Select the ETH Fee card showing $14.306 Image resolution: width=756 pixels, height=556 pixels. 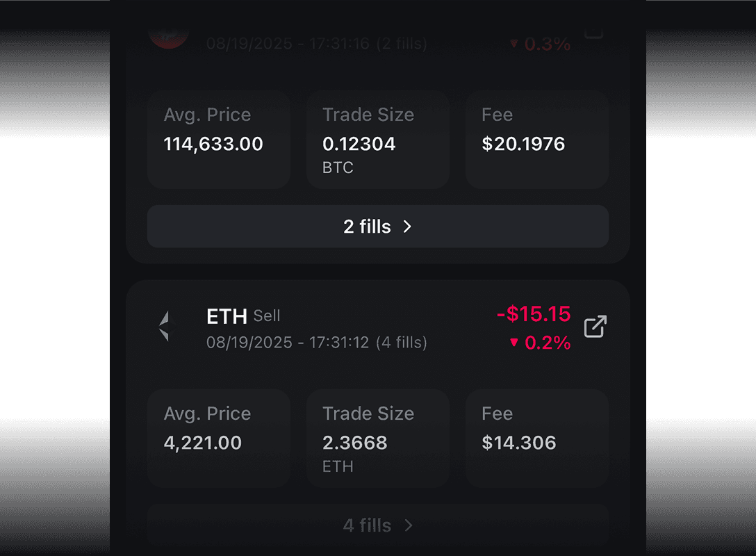point(536,438)
